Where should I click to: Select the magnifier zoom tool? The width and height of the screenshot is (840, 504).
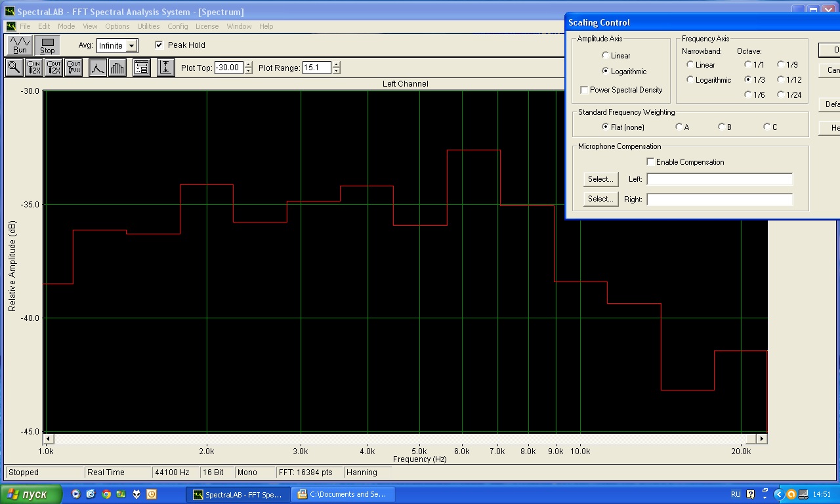pos(14,68)
